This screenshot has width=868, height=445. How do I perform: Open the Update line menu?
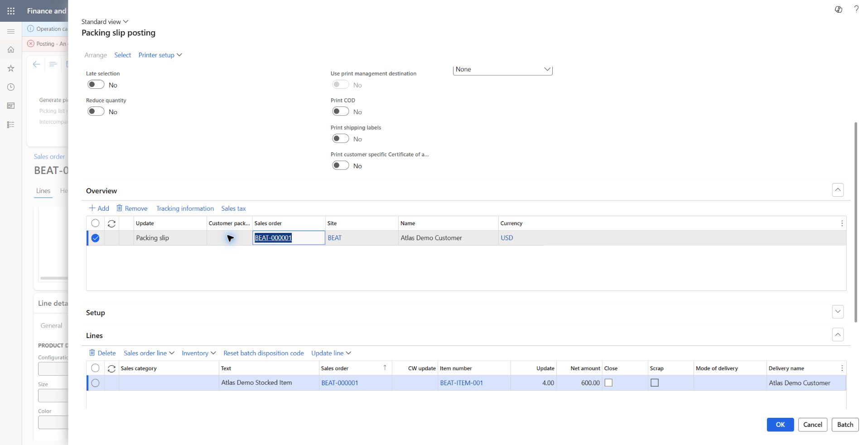coord(331,353)
